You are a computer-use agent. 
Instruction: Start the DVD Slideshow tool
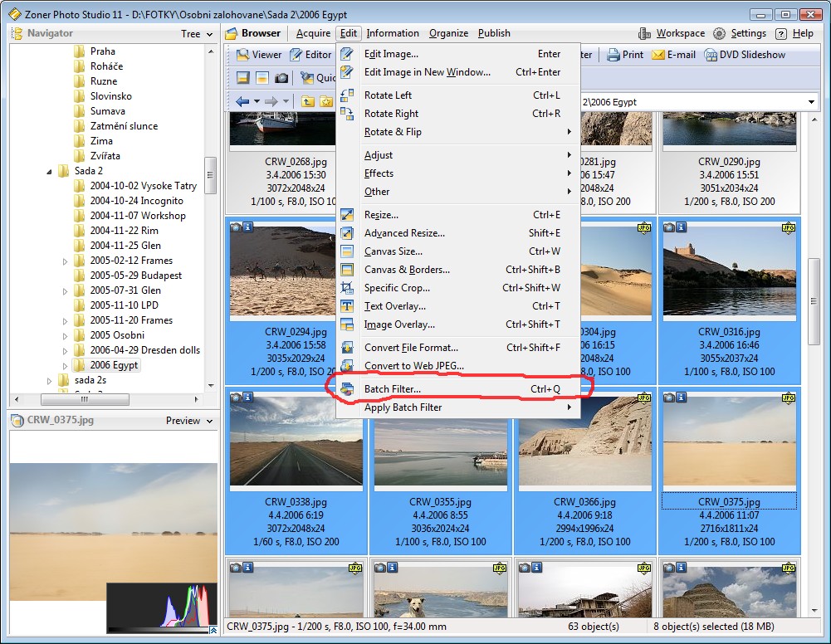coord(745,55)
